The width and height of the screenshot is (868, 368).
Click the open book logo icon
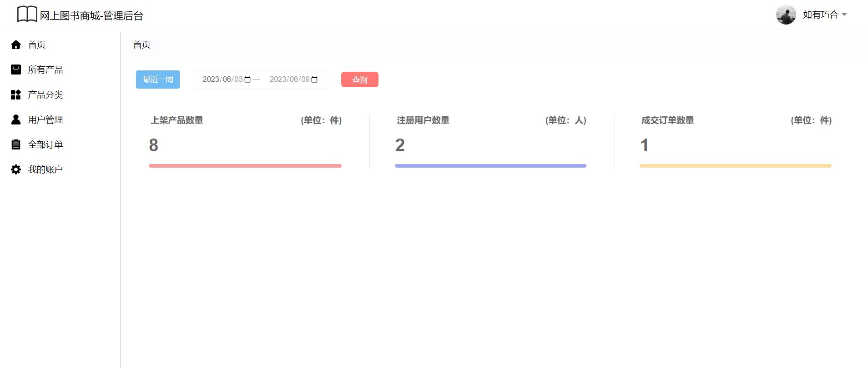(x=27, y=14)
